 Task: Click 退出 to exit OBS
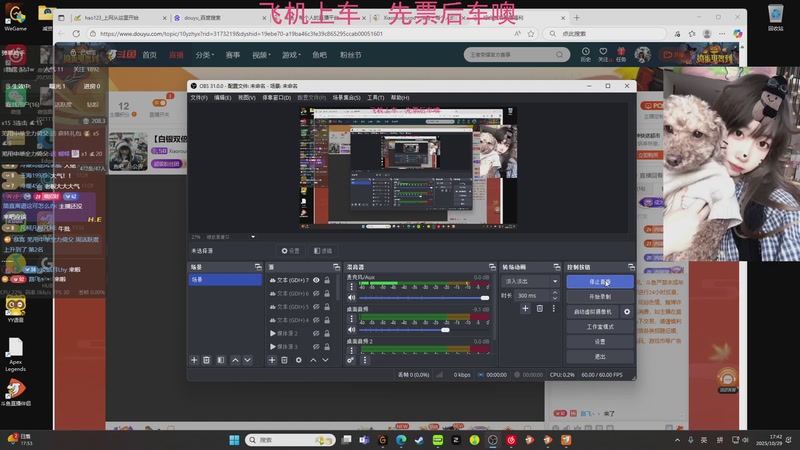pyautogui.click(x=600, y=357)
